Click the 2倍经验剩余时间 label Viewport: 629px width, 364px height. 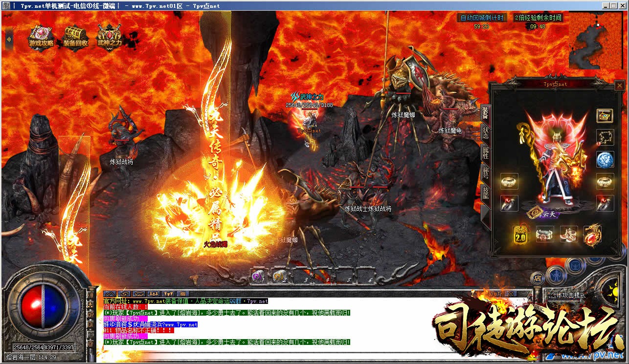click(x=538, y=18)
